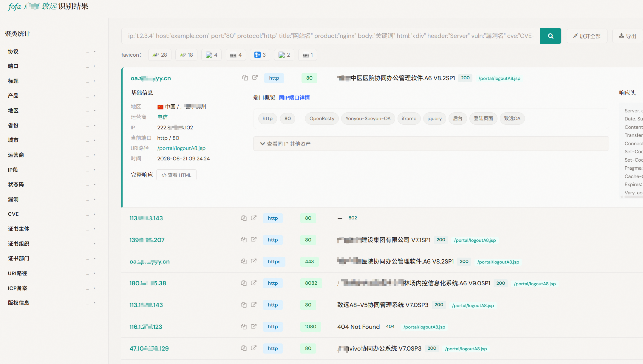Open the port 8082 row externally
This screenshot has width=643, height=364.
pos(254,283)
